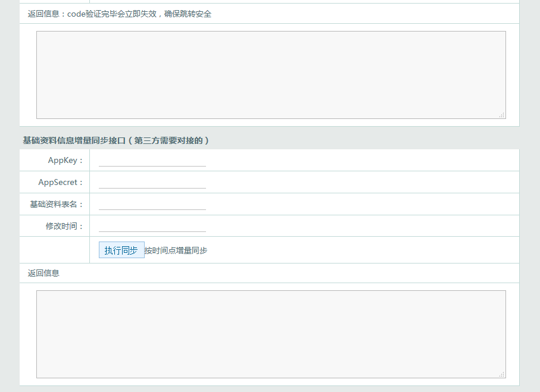The height and width of the screenshot is (392, 540).
Task: Click the 基础资料表名： label
Action: [57, 205]
